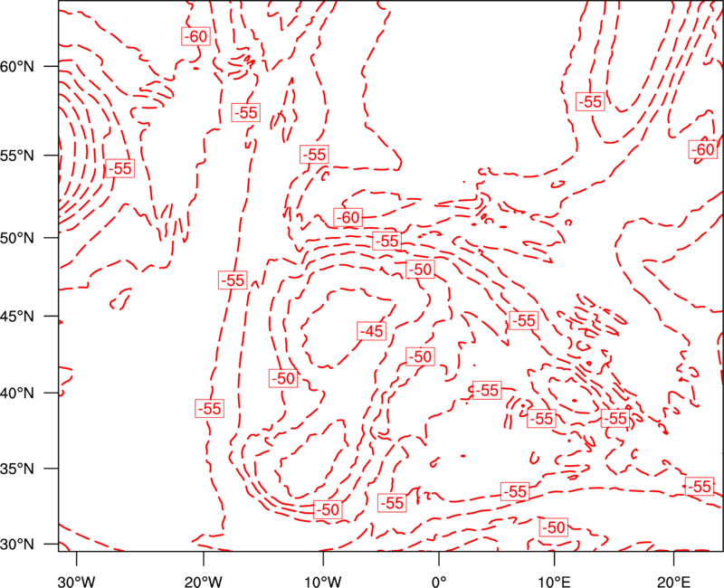Screen dimensions: 724x588
Task: Click the -60 label above 60°N near 20°W
Action: click(x=195, y=36)
